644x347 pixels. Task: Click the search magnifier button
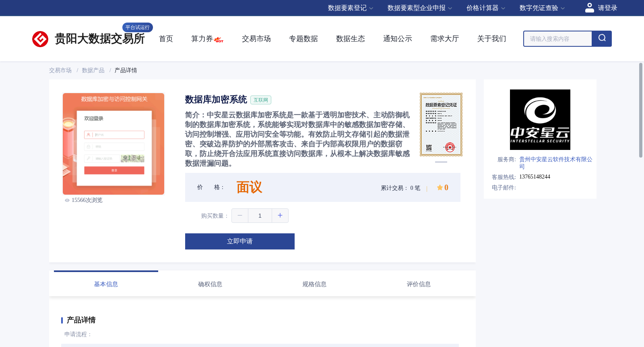click(602, 39)
